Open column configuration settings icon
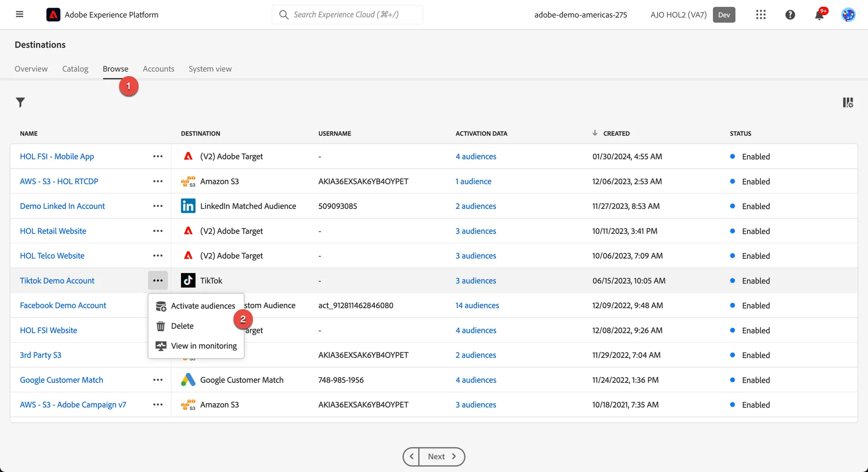Image resolution: width=868 pixels, height=472 pixels. pyautogui.click(x=848, y=102)
